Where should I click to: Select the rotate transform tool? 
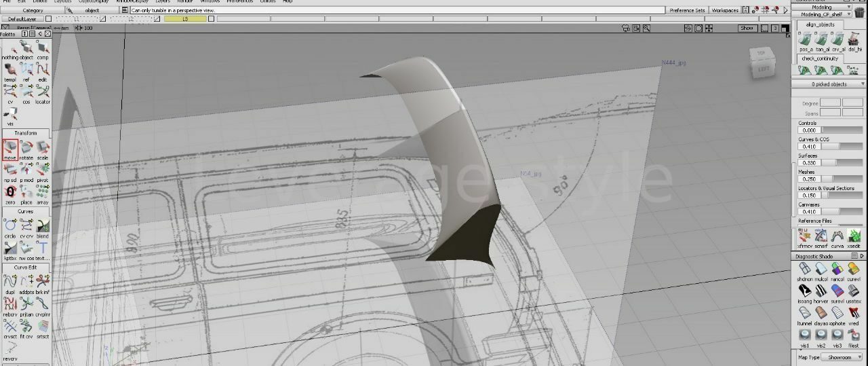26,147
